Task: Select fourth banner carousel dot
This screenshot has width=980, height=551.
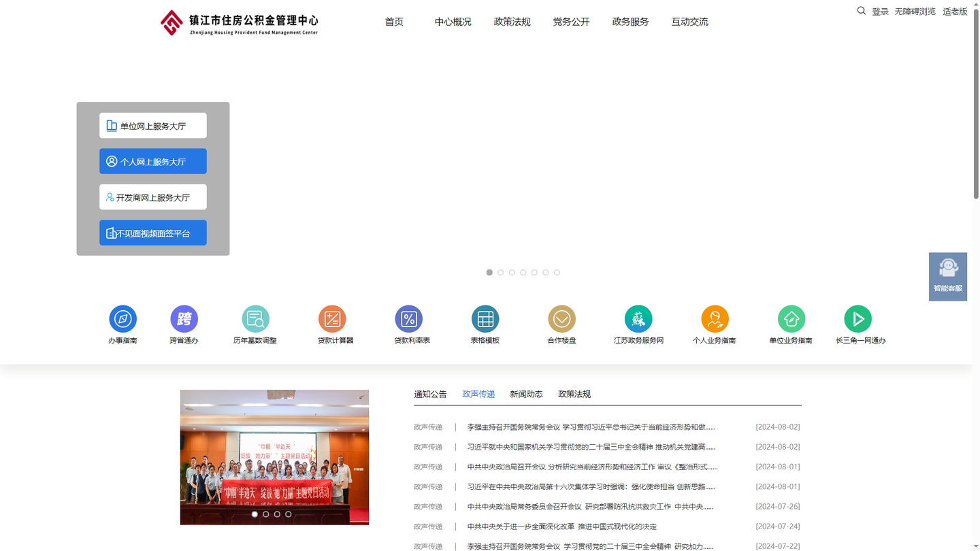Action: [523, 272]
